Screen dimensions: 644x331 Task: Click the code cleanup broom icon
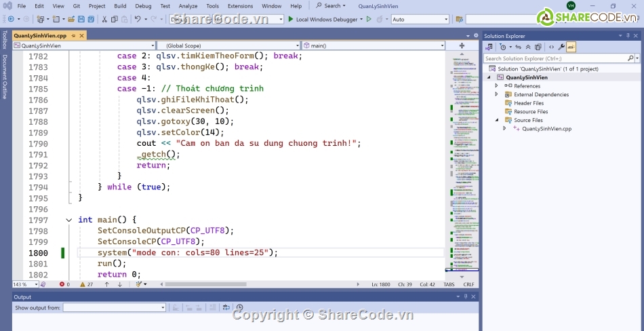tap(139, 284)
